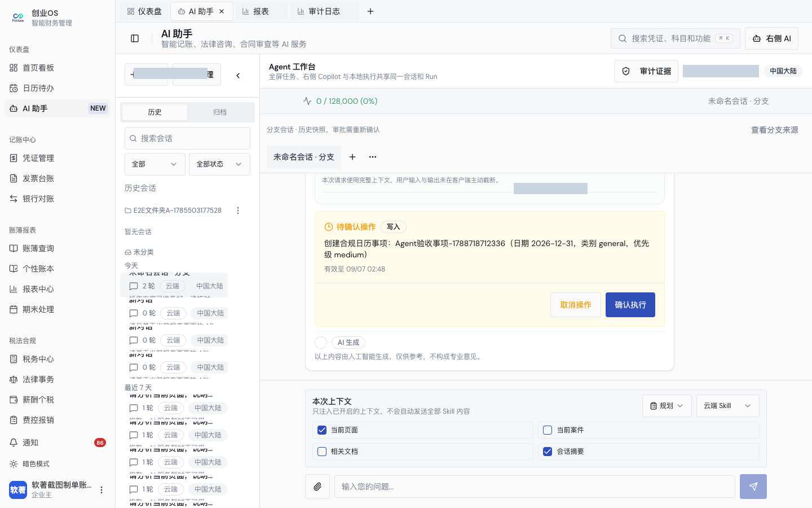Select AI 助手 in sidebar
Viewport: 812px width, 508px height.
tap(57, 108)
